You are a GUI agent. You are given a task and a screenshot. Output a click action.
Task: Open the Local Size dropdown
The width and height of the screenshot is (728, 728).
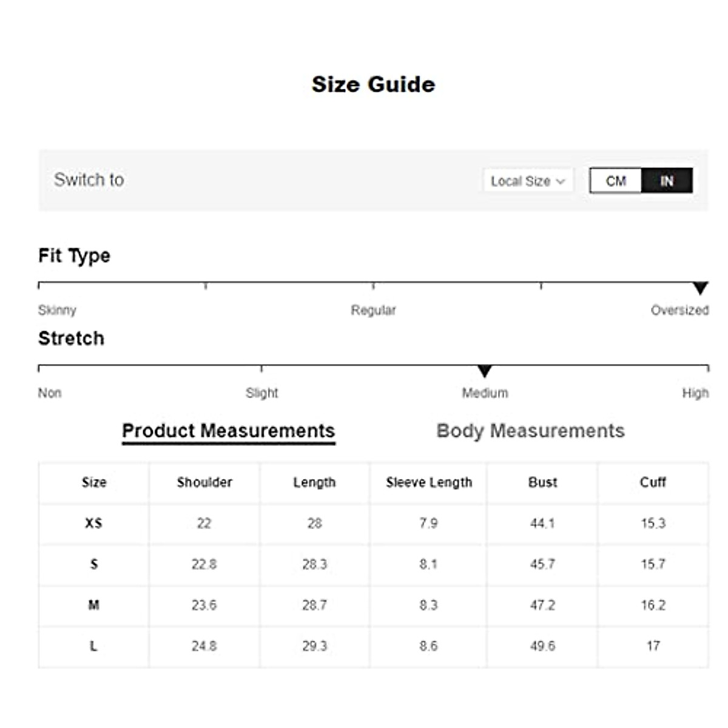[527, 181]
